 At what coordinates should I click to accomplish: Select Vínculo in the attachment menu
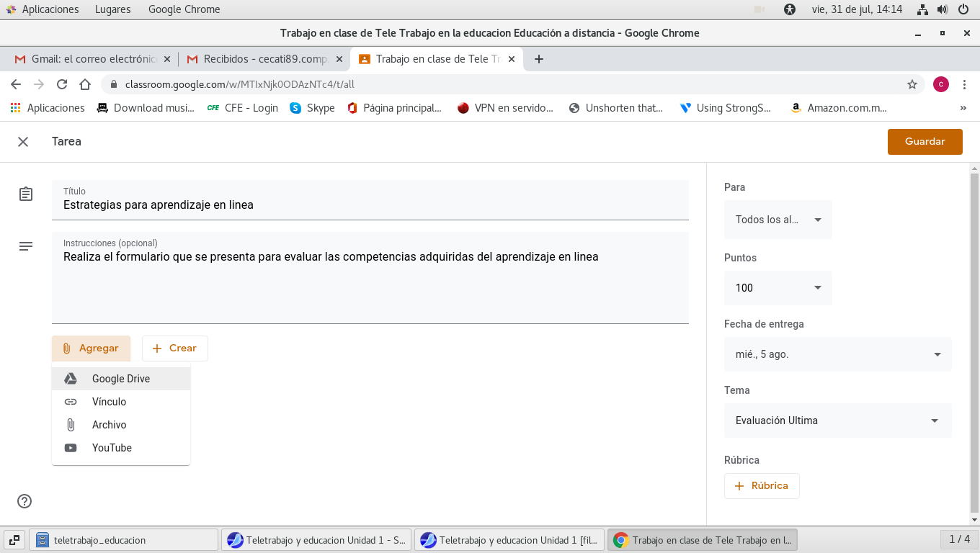[x=109, y=402]
